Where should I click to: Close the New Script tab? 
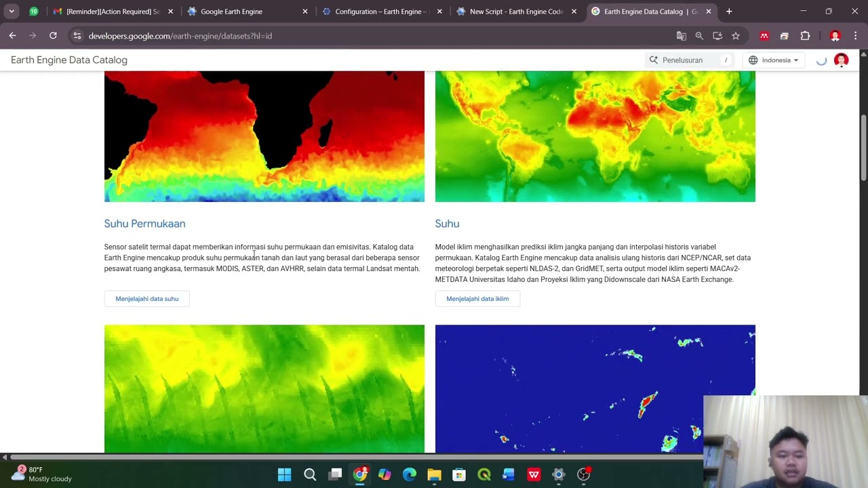pos(574,12)
